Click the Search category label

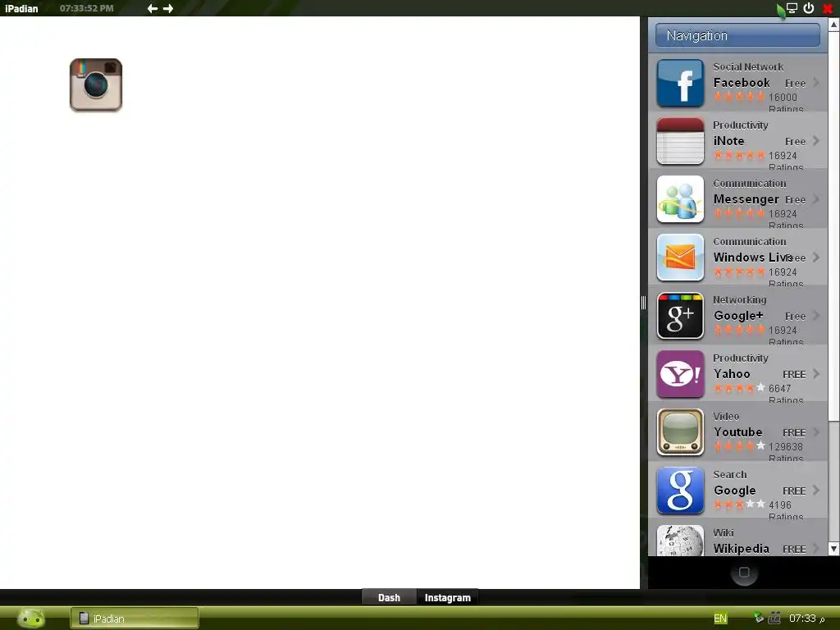tap(729, 475)
